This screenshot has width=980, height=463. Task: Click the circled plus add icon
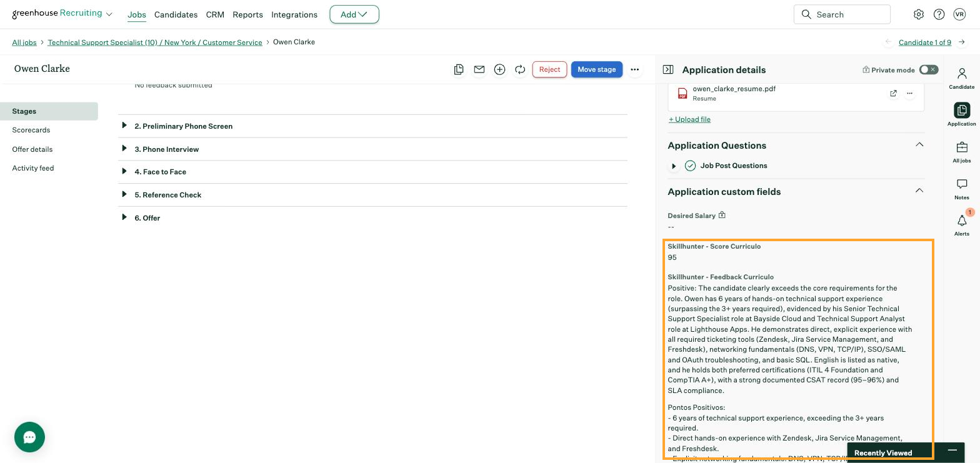tap(499, 69)
